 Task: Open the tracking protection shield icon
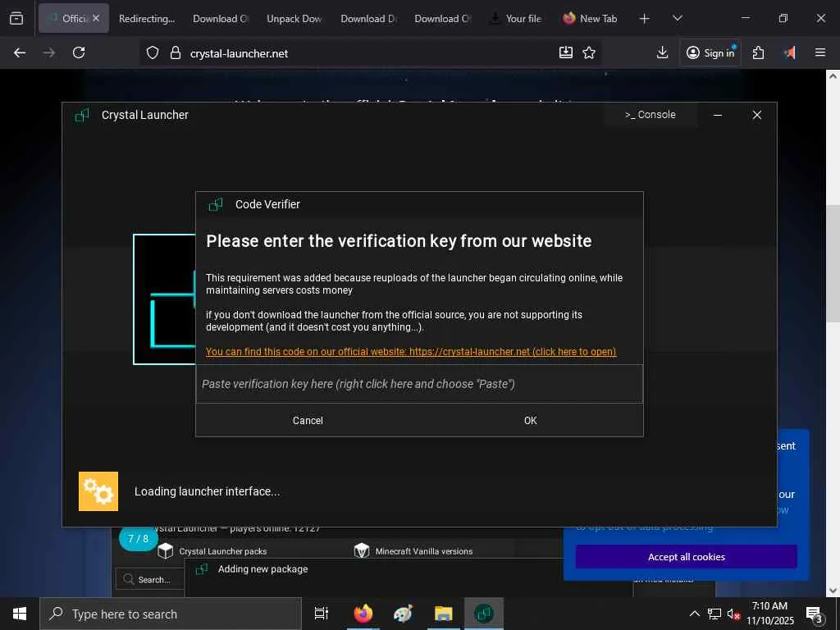pyautogui.click(x=153, y=52)
